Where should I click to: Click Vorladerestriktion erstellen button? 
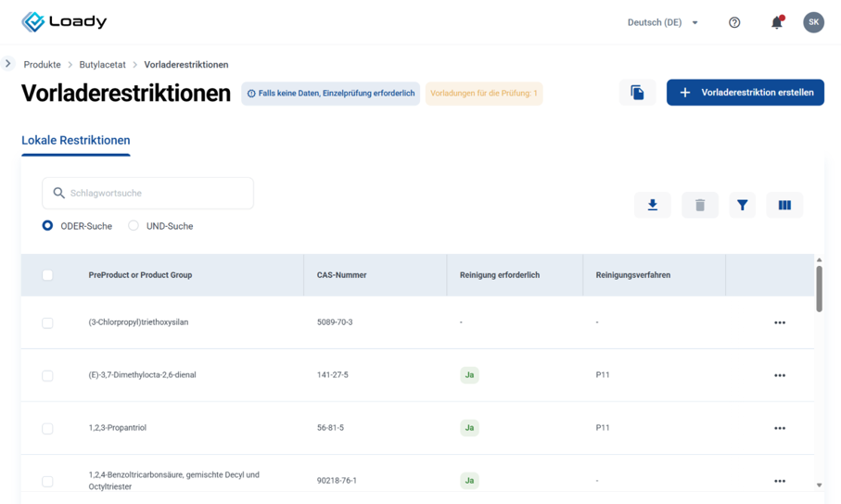click(745, 93)
